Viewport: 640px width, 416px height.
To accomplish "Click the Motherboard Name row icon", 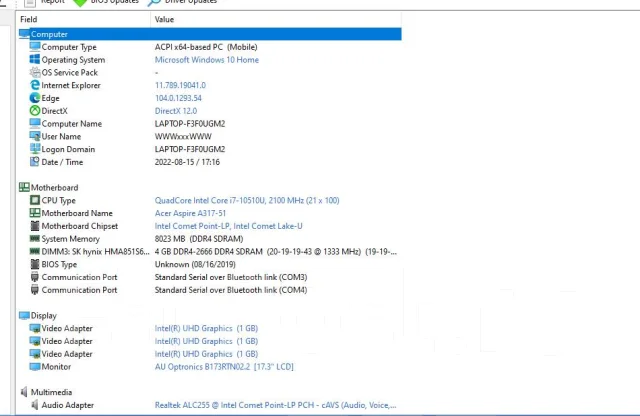I will tap(35, 213).
